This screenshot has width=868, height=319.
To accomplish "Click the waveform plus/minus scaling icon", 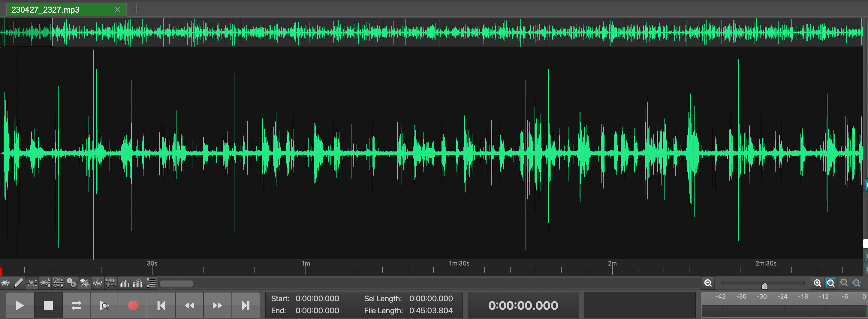I will click(32, 283).
